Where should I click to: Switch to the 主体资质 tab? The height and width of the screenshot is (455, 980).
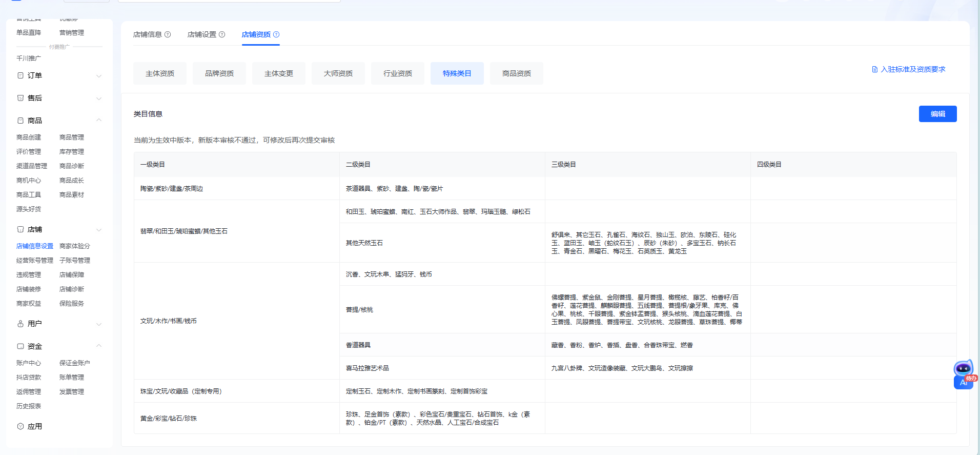[160, 73]
